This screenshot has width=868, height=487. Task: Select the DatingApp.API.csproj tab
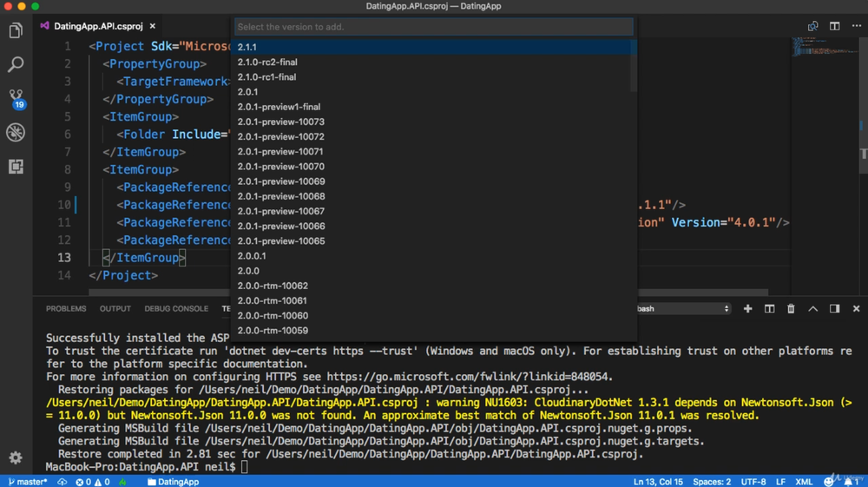(x=98, y=26)
